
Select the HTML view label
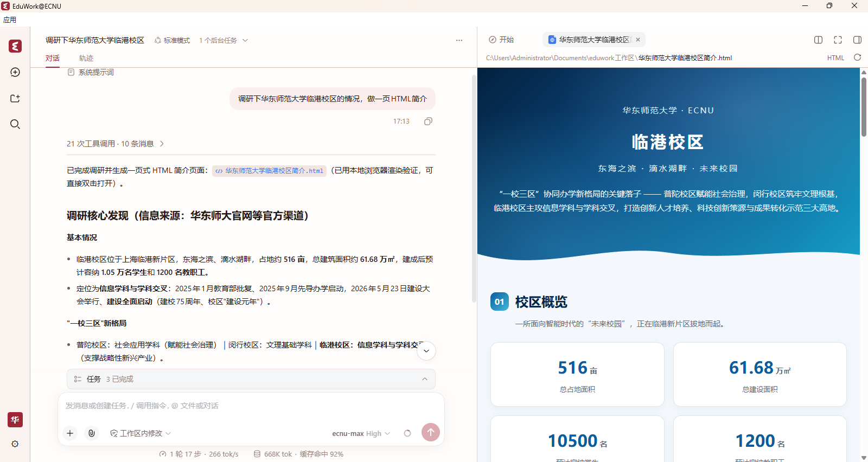[835, 58]
